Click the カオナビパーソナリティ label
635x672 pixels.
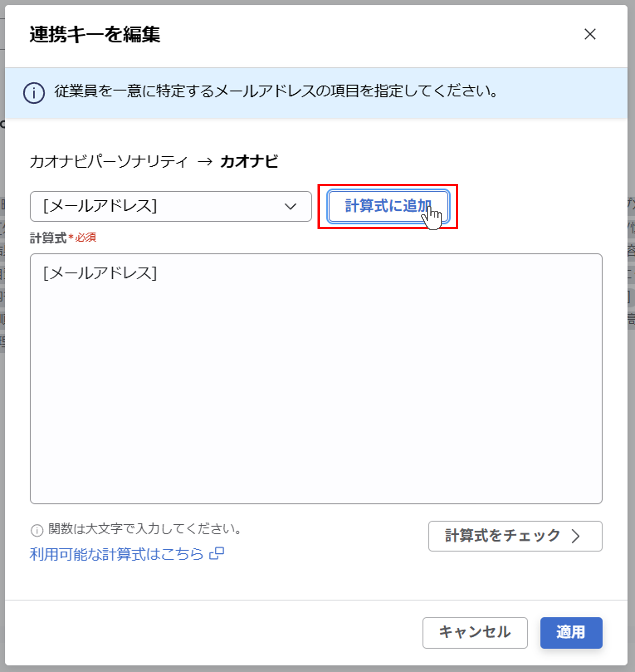click(109, 162)
